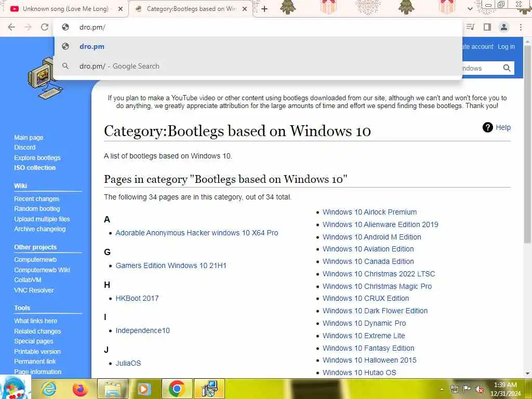The image size is (532, 399).
Task: Open Windows 10 Canada Edition
Action: click(x=368, y=262)
